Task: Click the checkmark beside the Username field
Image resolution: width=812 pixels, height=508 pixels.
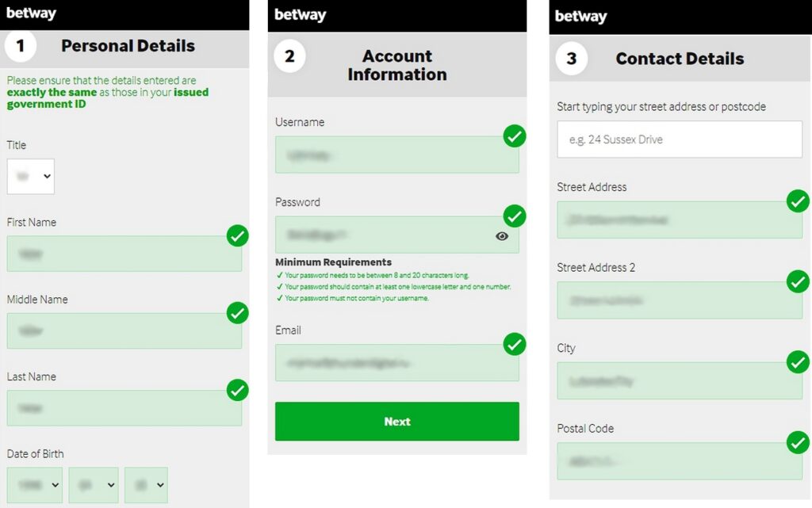Action: click(514, 136)
